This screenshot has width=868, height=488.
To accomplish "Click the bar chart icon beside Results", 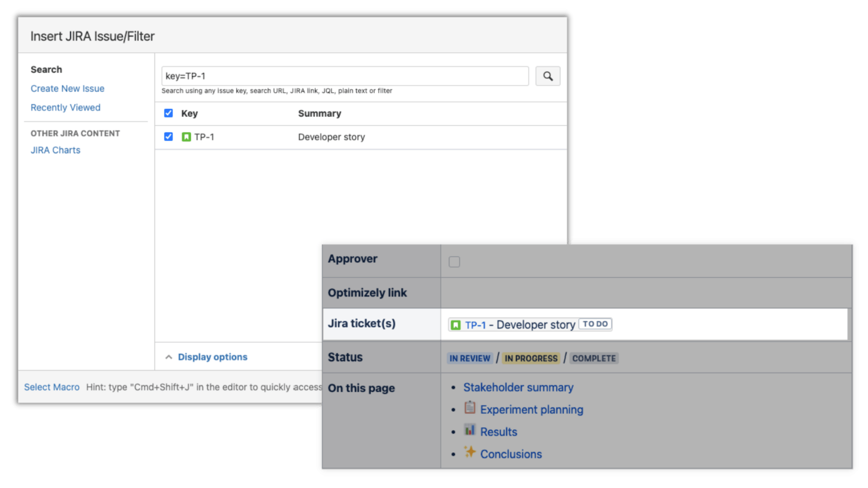I will (470, 430).
